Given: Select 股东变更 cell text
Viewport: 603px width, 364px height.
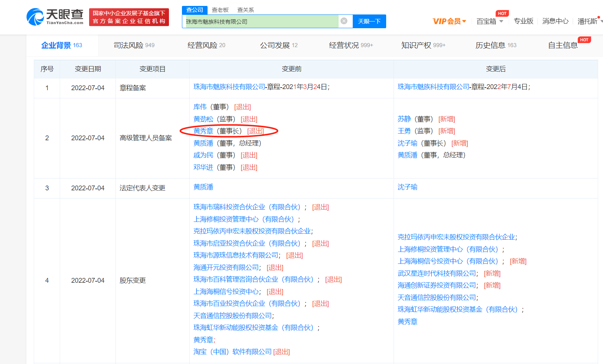Looking at the screenshot, I should pyautogui.click(x=133, y=281).
